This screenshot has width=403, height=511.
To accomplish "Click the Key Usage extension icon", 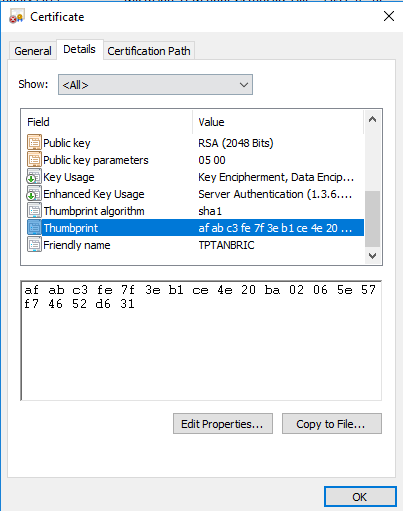I will click(x=34, y=177).
